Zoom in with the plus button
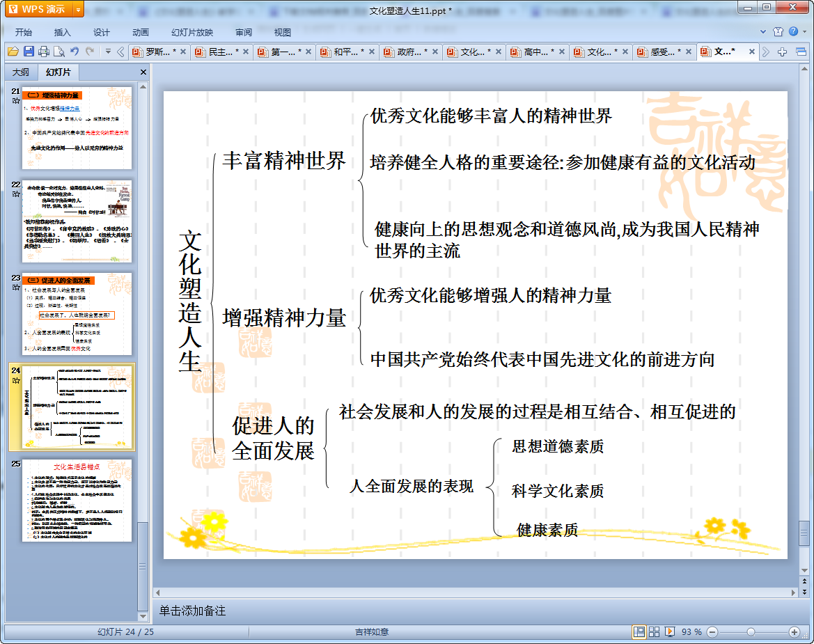 (794, 631)
